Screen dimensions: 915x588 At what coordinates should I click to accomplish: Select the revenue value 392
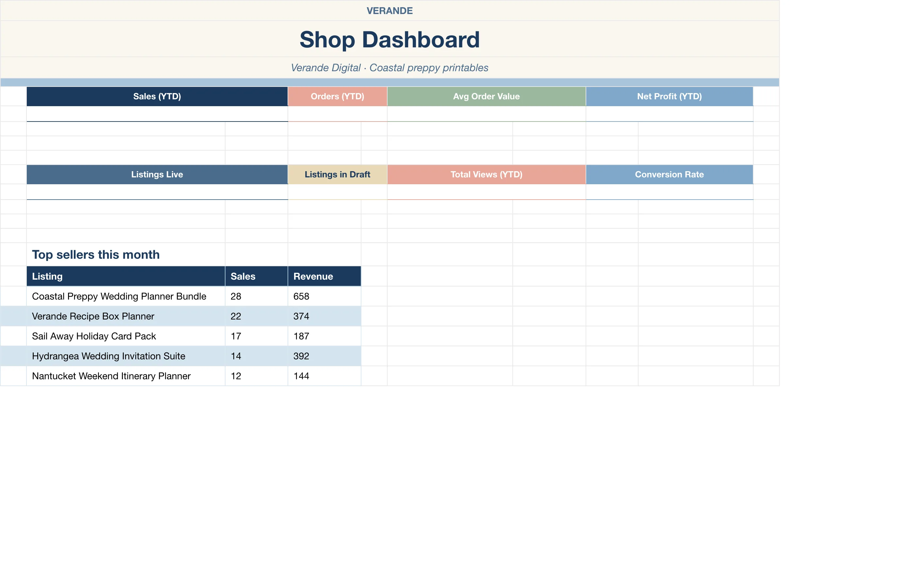(x=324, y=356)
